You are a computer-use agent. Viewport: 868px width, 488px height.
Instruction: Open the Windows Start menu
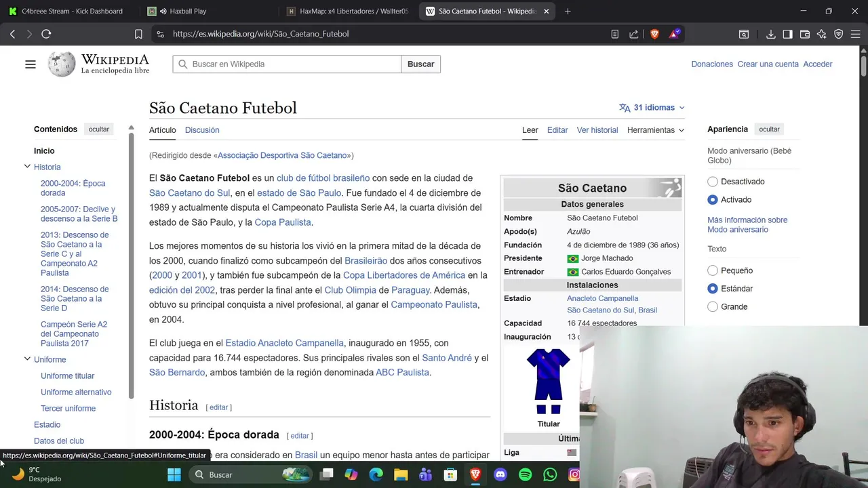coord(174,474)
